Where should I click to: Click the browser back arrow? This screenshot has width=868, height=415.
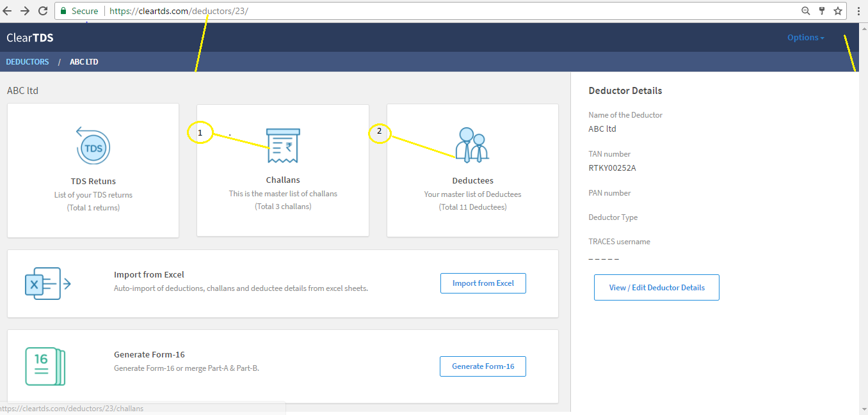7,11
